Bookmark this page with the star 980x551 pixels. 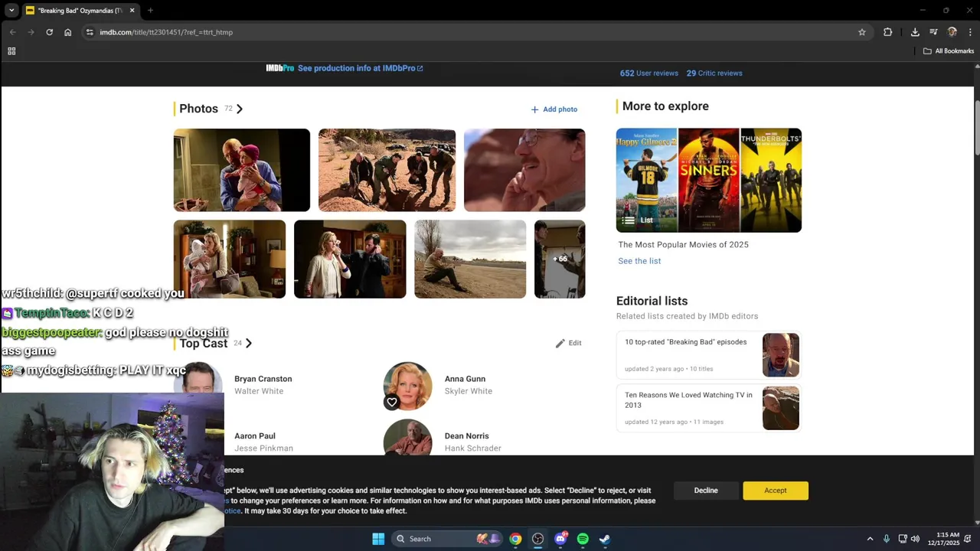(x=861, y=32)
